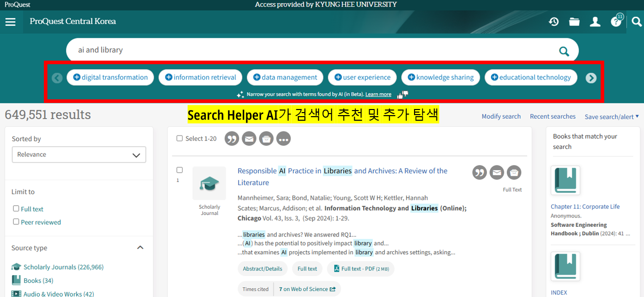The image size is (644, 297).
Task: Open Recent searches
Action: click(553, 116)
